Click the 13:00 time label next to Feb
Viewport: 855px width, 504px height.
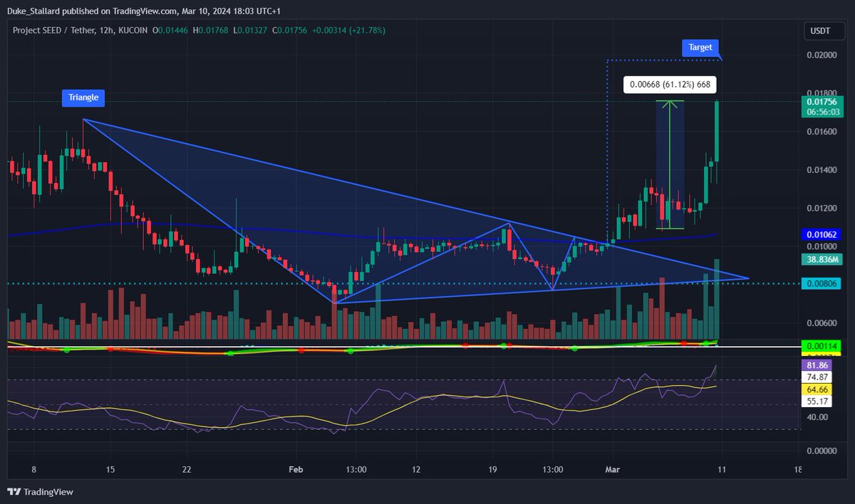[x=356, y=470]
